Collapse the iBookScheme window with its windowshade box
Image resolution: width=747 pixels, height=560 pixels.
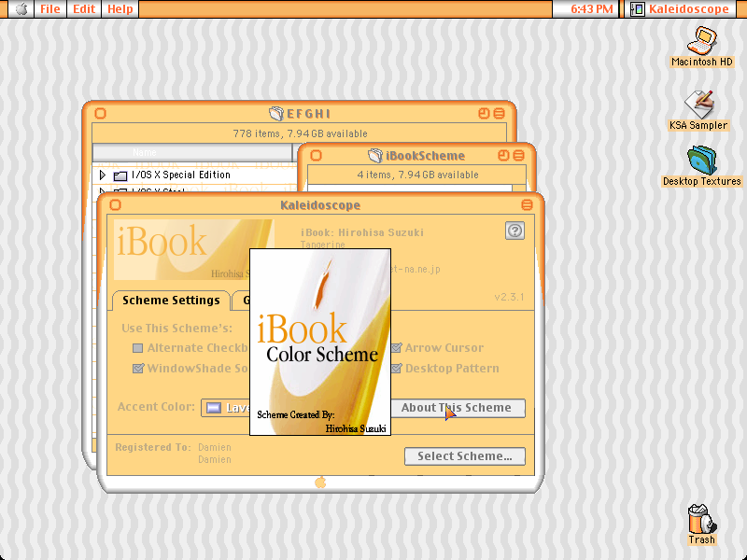519,155
